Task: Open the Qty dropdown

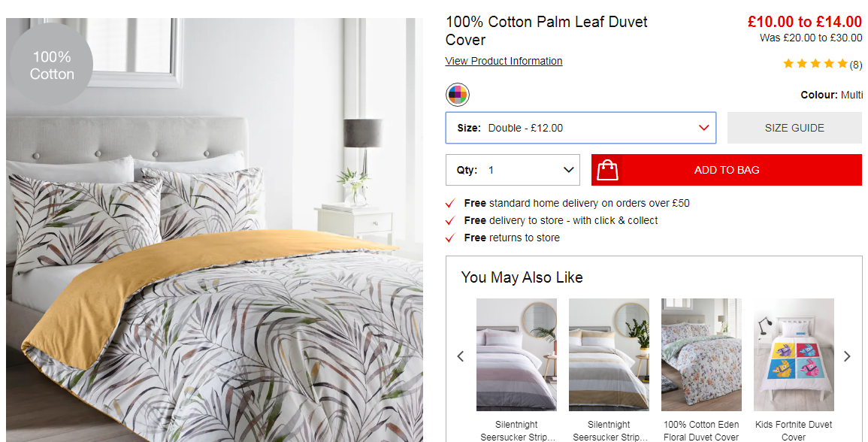Action: [513, 170]
